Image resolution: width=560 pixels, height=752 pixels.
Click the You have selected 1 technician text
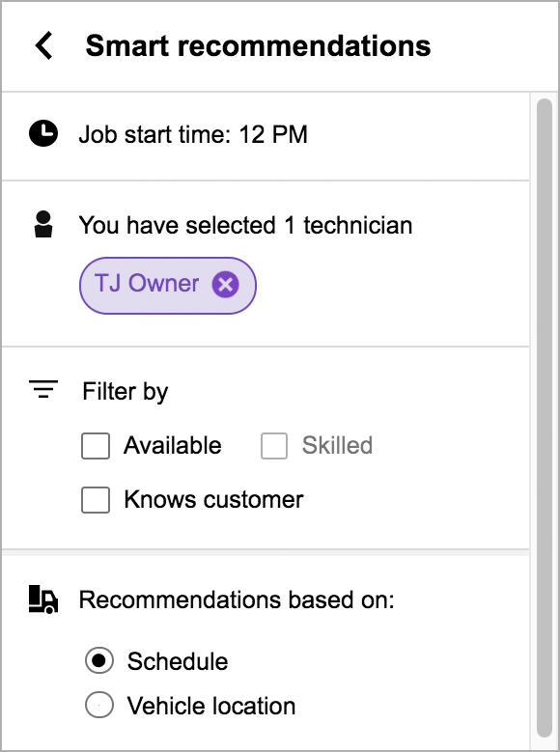[245, 225]
